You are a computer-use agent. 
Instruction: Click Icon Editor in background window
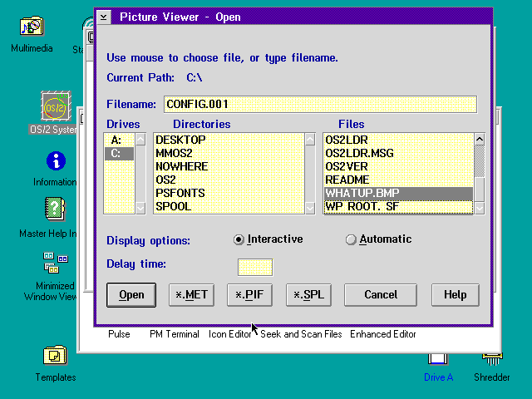[229, 334]
